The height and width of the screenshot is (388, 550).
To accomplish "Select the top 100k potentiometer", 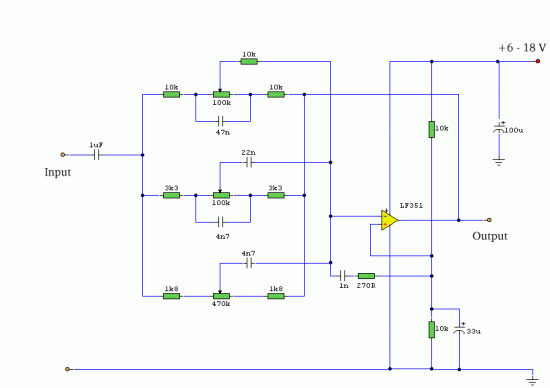I will tap(221, 94).
